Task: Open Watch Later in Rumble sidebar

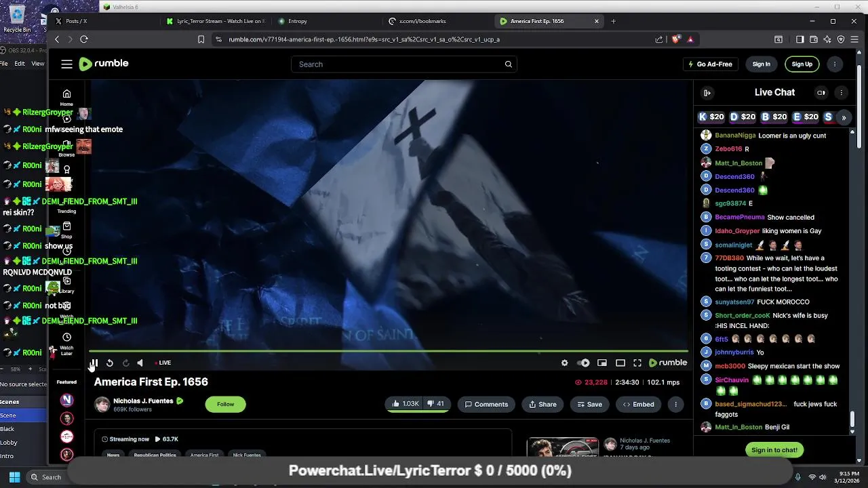Action: coord(66,343)
